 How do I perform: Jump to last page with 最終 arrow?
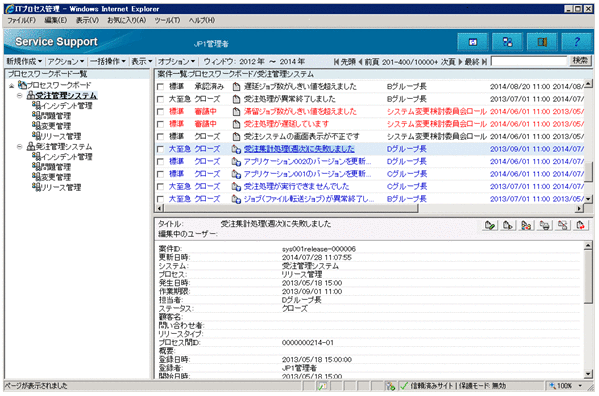click(484, 62)
